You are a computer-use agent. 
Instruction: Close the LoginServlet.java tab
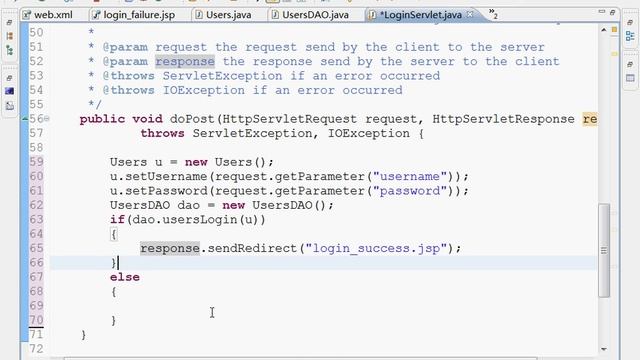[470, 14]
